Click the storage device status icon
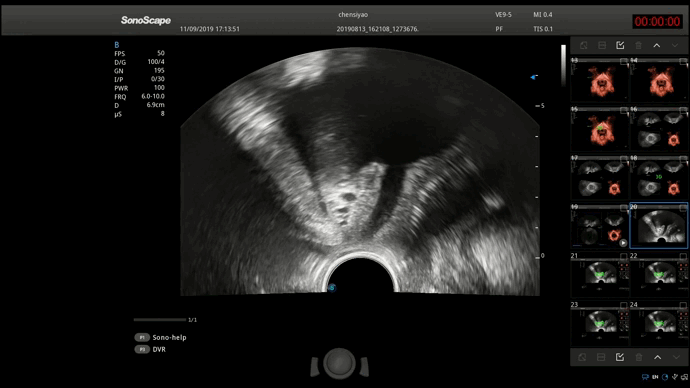Image resolution: width=690 pixels, height=388 pixels. (x=684, y=377)
